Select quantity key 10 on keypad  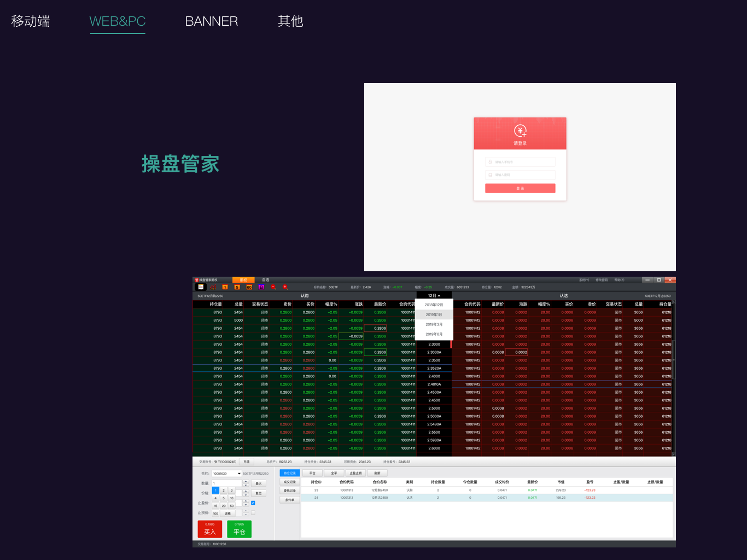(232, 498)
